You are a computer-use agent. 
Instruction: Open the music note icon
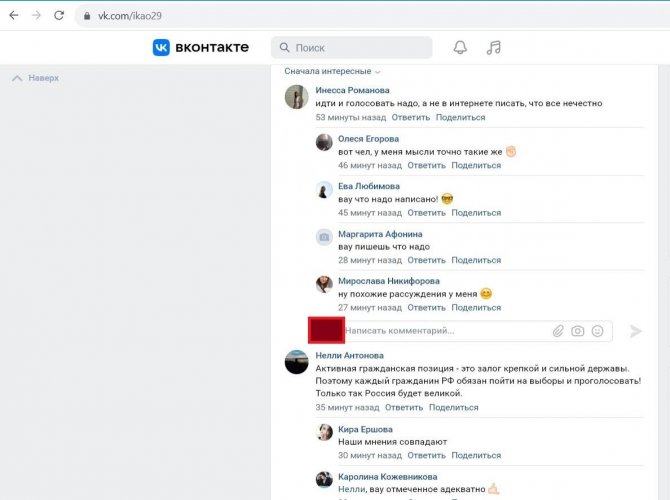(x=493, y=47)
